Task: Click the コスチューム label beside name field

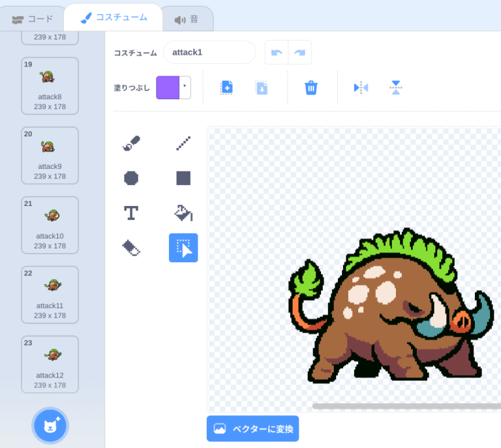Action: 136,53
